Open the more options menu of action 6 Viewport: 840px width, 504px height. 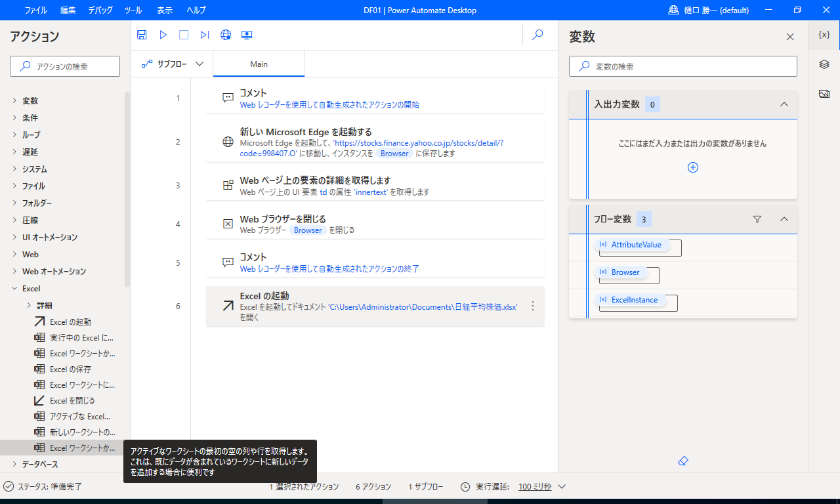coord(533,306)
